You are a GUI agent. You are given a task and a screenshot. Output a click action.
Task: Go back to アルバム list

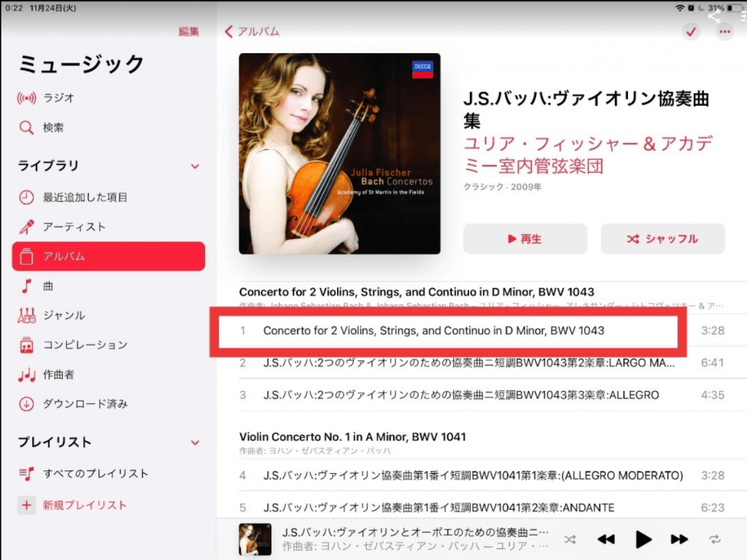252,31
